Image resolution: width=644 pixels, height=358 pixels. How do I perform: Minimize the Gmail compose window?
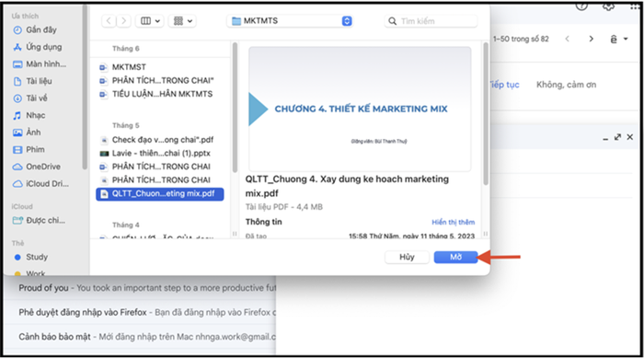coord(605,138)
